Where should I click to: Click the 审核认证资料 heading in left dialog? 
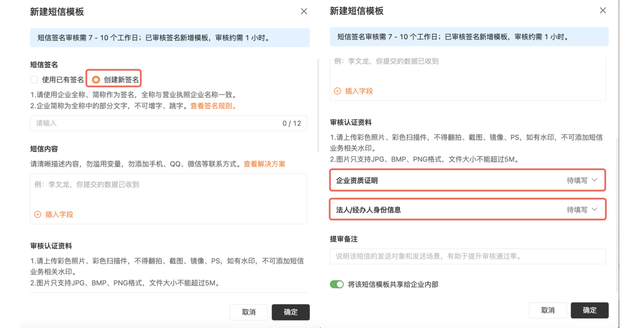coord(51,246)
